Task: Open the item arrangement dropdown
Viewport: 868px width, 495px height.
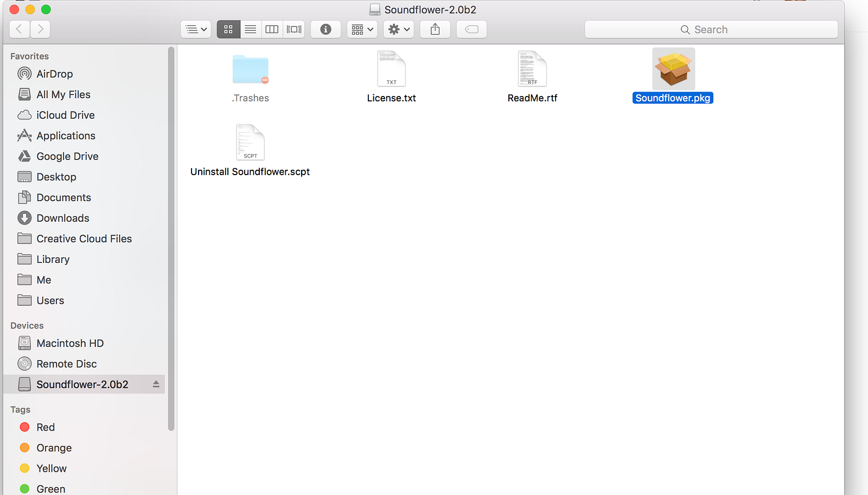Action: 362,29
